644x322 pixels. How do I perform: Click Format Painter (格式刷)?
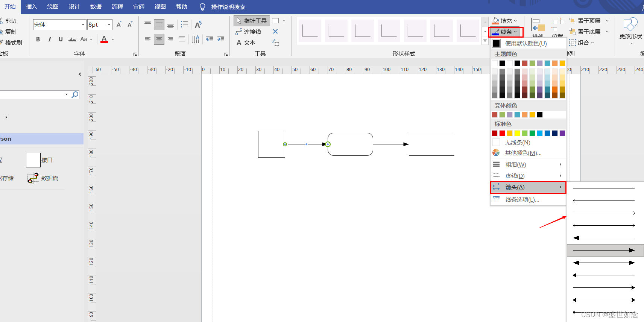[11, 43]
